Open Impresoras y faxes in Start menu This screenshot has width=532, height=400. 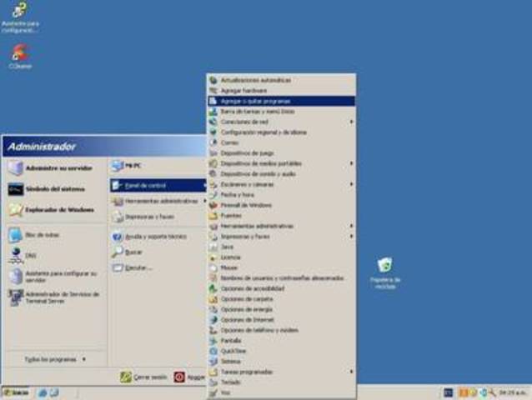click(x=158, y=217)
